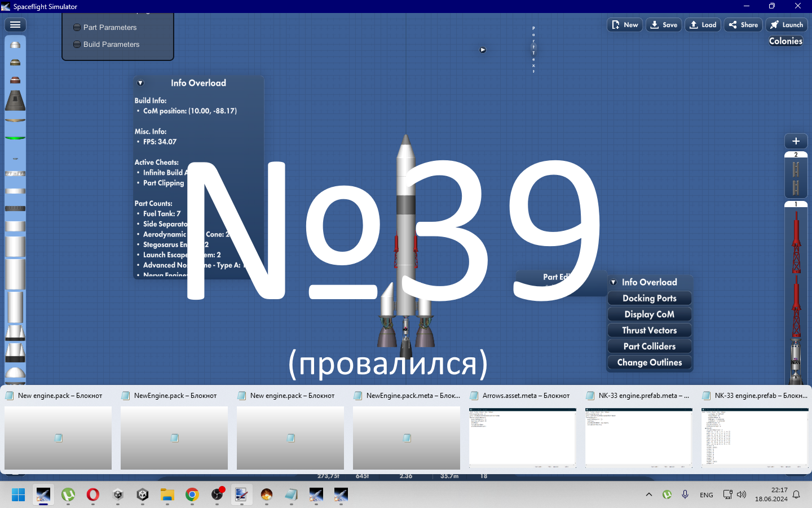
Task: Create a new build with the New button
Action: pos(625,25)
